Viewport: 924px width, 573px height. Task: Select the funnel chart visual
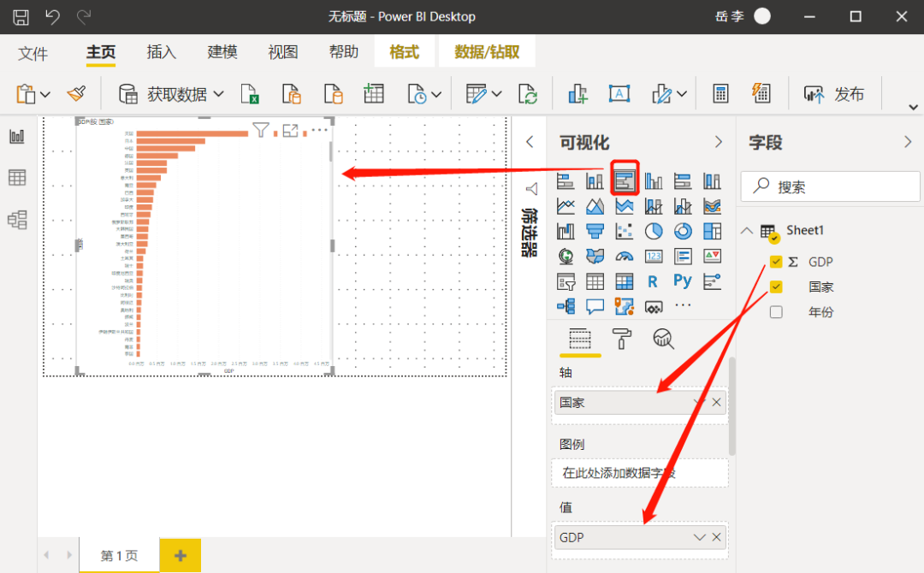tap(595, 231)
